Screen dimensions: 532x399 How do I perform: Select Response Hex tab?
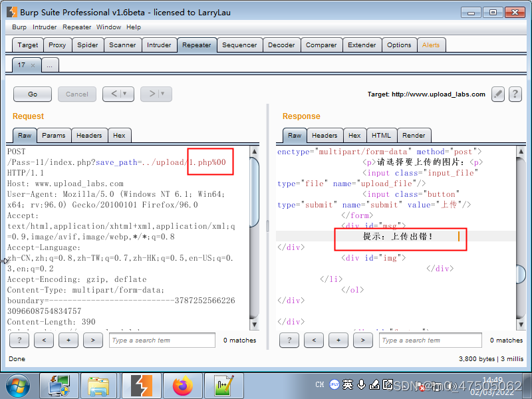tap(354, 136)
